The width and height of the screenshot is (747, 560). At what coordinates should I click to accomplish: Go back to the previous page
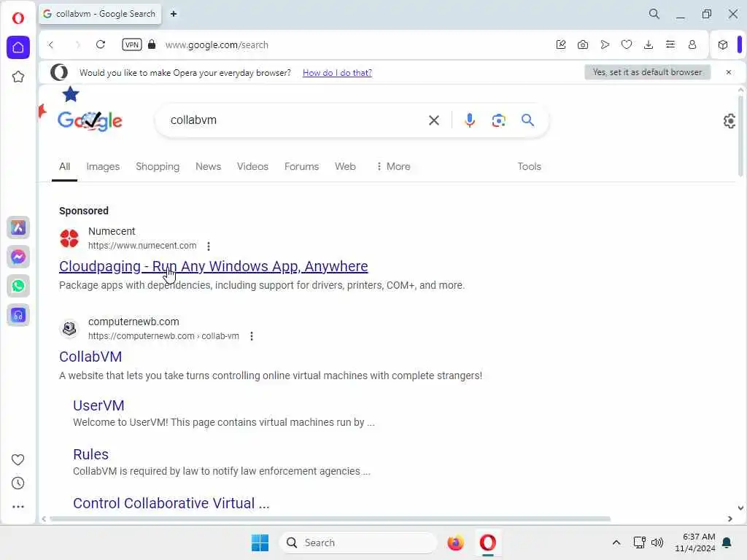tap(51, 44)
